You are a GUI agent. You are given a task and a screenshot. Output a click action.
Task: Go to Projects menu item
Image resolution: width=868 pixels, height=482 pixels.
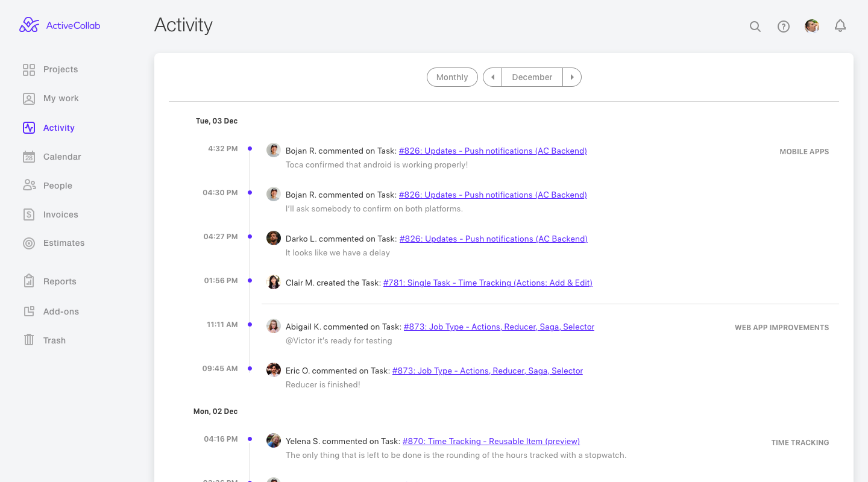[x=60, y=69]
